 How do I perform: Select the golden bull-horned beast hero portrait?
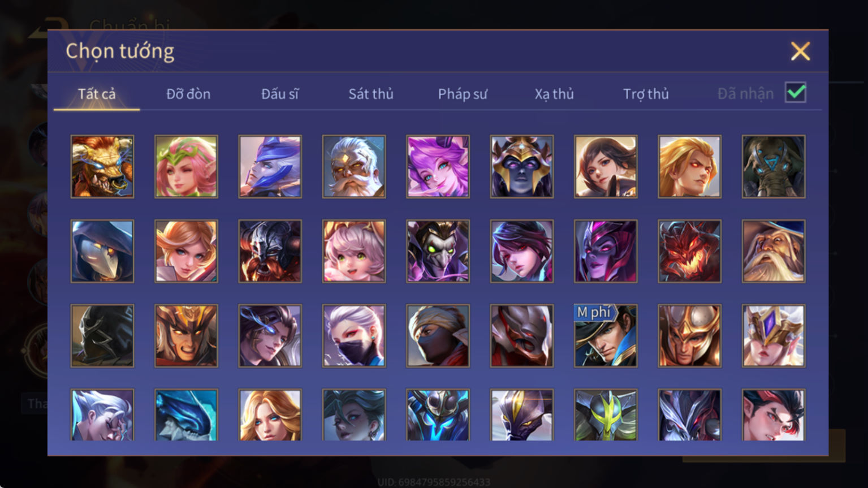click(102, 166)
